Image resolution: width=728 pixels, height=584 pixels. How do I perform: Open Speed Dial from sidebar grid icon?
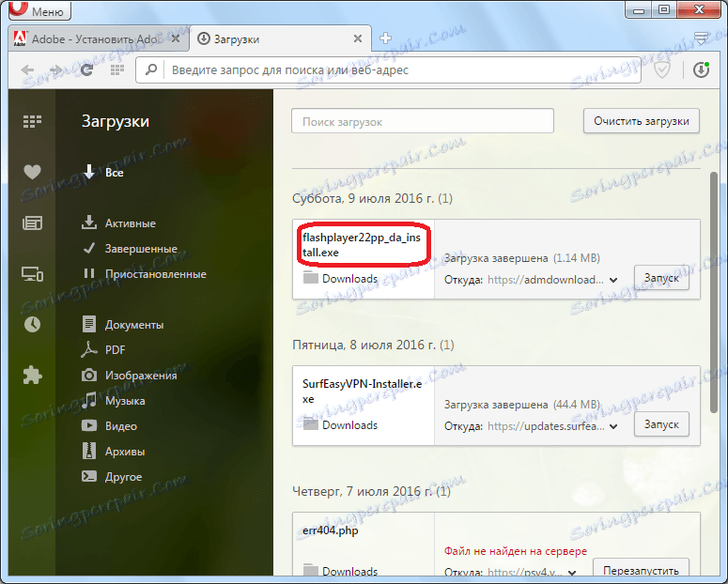(32, 121)
